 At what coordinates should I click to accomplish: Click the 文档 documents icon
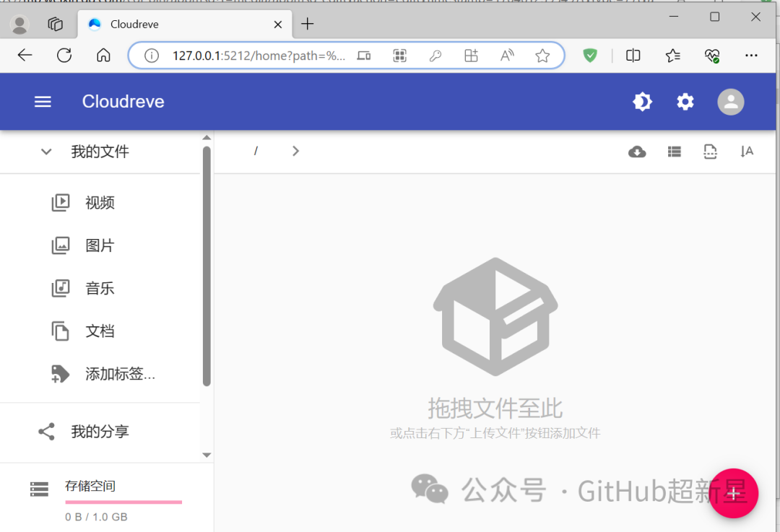61,331
